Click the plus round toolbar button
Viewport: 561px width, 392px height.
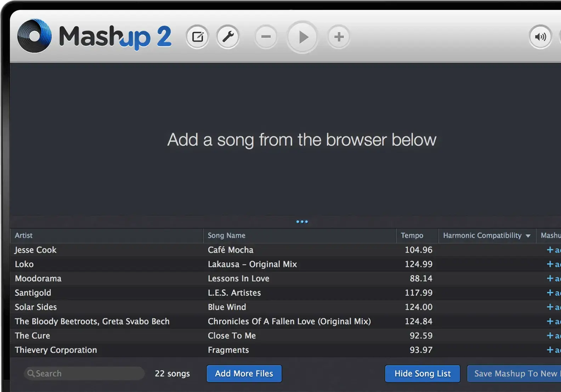pos(339,36)
